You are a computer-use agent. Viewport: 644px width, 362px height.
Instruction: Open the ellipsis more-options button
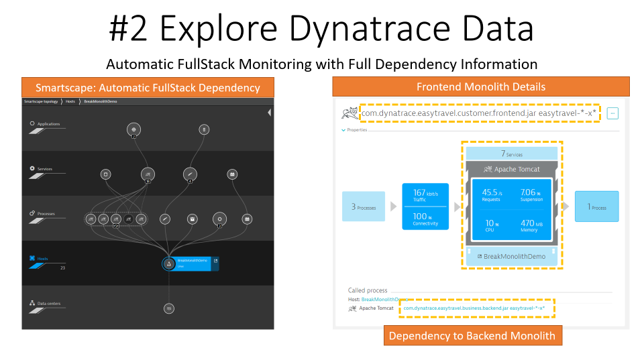[x=612, y=113]
